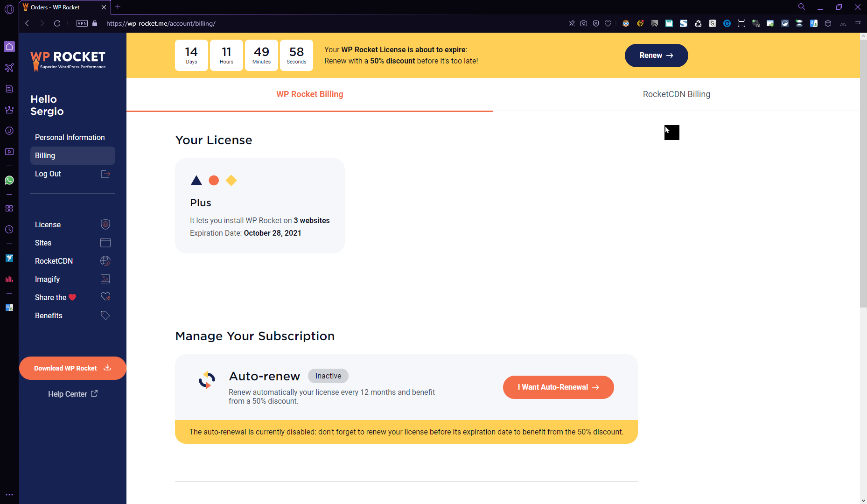Viewport: 867px width, 504px height.
Task: Toggle the VPN badge
Action: pyautogui.click(x=82, y=23)
